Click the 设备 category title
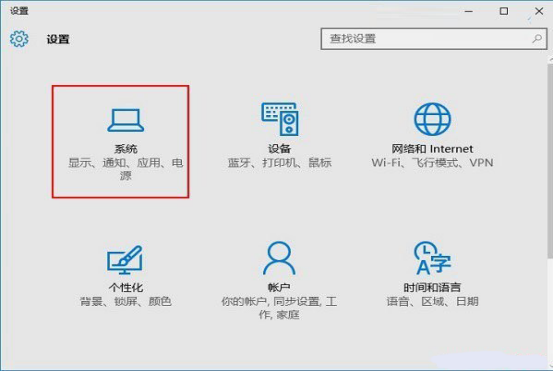The width and height of the screenshot is (554, 372). 279,149
